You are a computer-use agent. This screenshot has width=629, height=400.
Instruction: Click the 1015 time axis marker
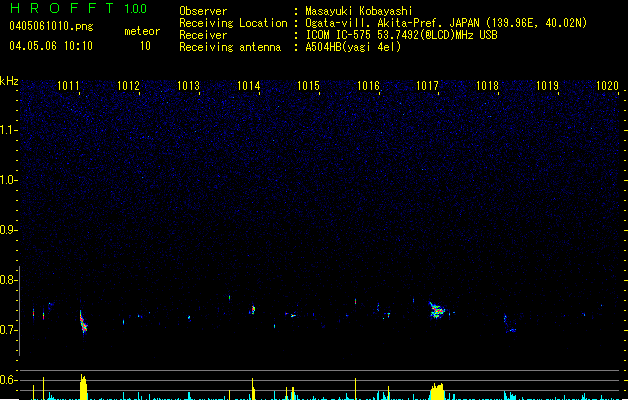point(308,86)
